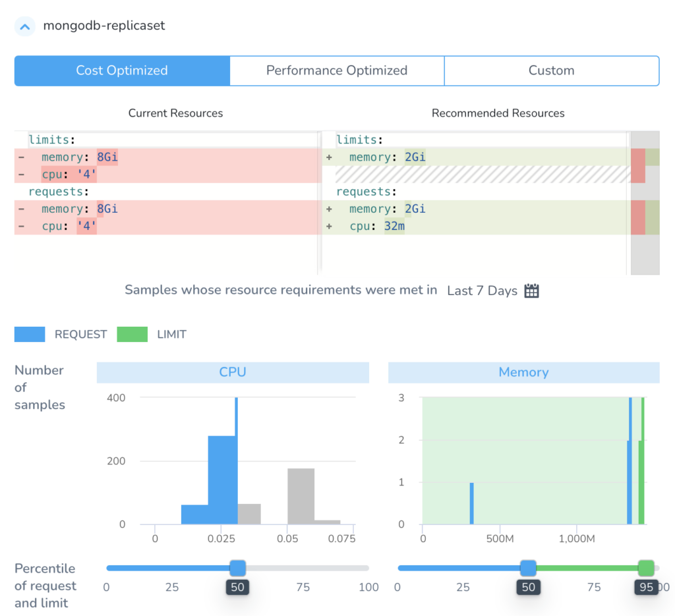675x616 pixels.
Task: Click the LIMIT legend label
Action: tap(172, 334)
